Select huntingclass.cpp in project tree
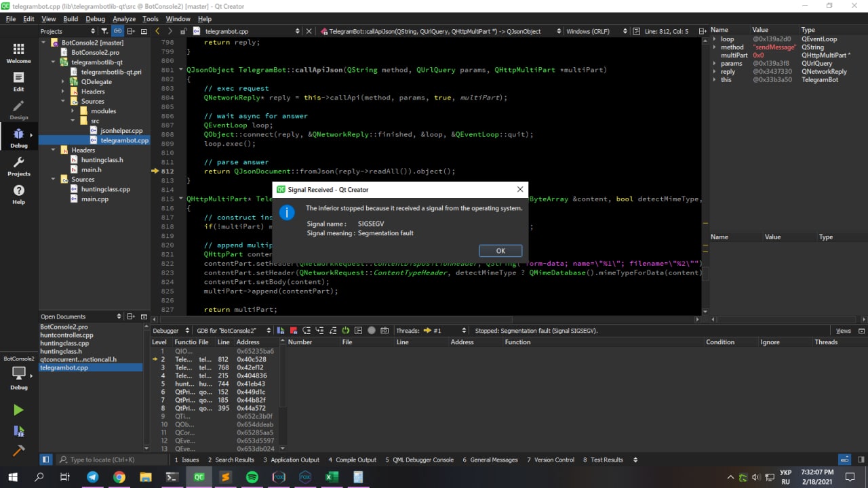Screen dimensions: 868x488 (x=105, y=189)
